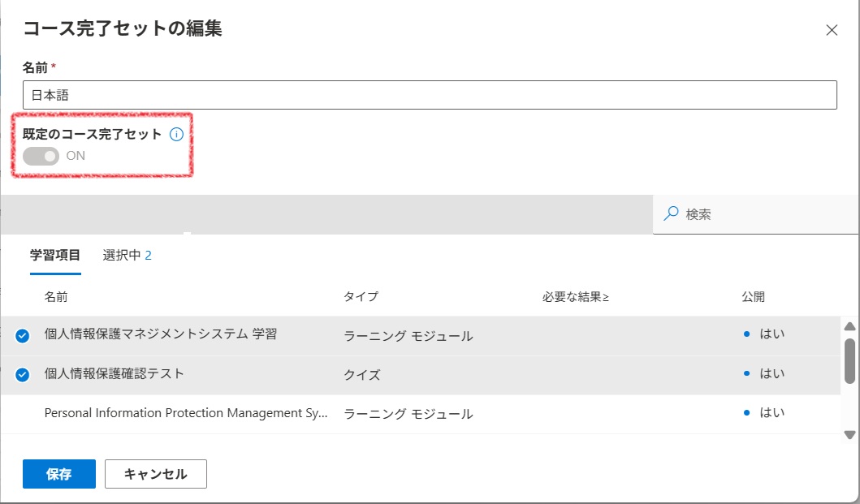Click the magnifier search icon
Viewport: 860px width, 504px height.
pos(671,214)
